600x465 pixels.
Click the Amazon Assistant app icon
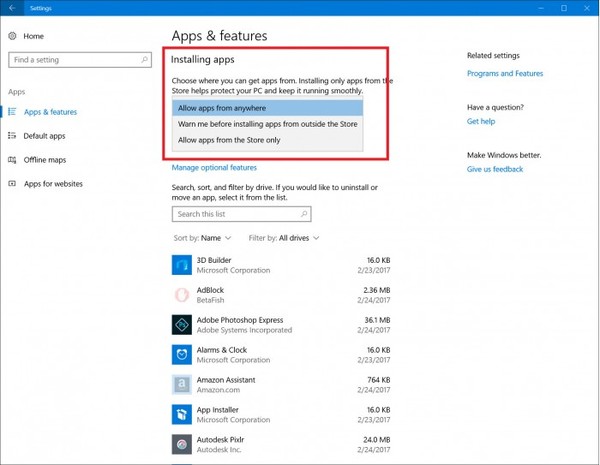click(x=182, y=384)
